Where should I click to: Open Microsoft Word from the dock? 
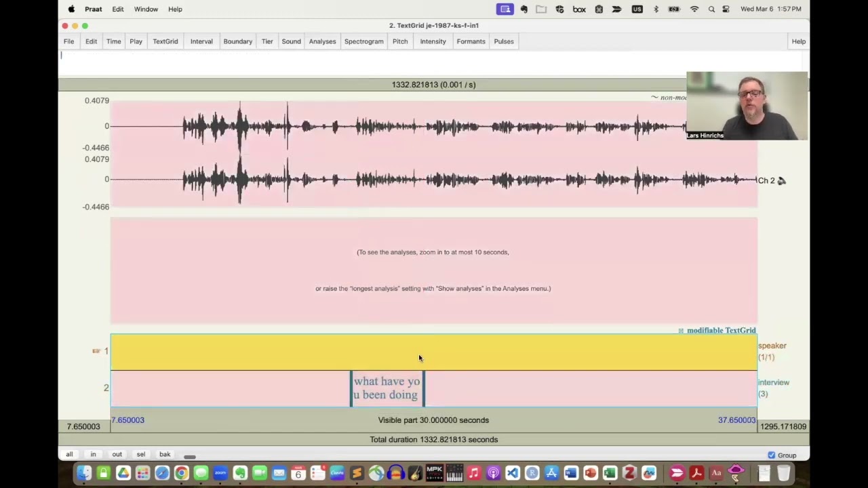pyautogui.click(x=571, y=472)
